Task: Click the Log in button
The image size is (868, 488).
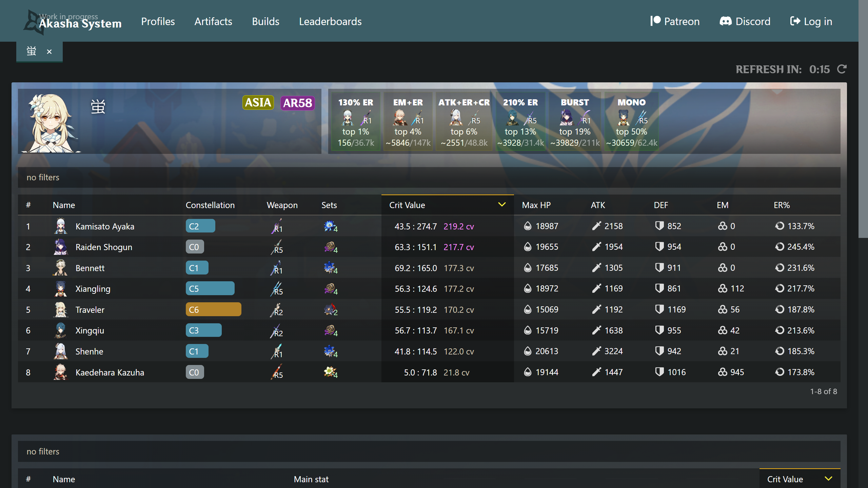Action: point(811,21)
